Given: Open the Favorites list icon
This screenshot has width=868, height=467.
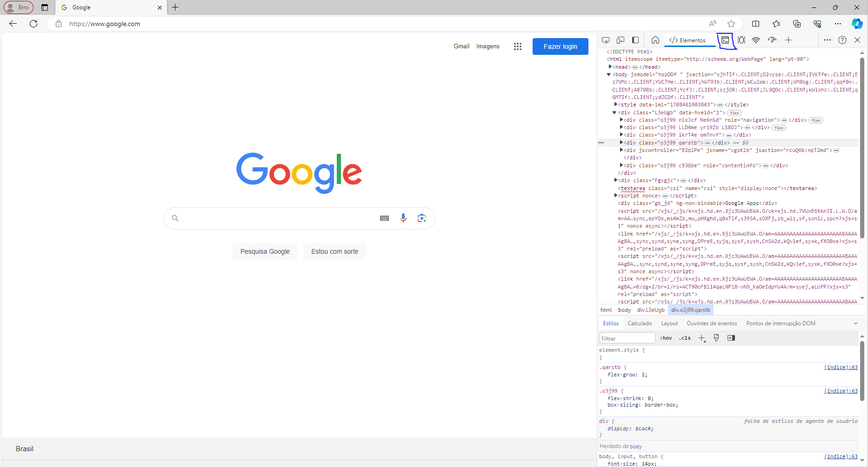Looking at the screenshot, I should [776, 24].
